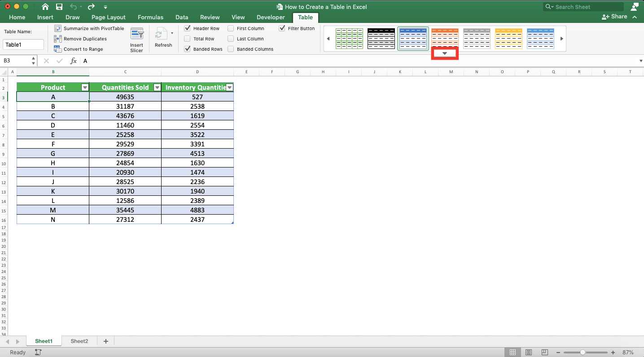Click the Summarize with PivotTable icon
The width and height of the screenshot is (644, 357).
click(58, 28)
